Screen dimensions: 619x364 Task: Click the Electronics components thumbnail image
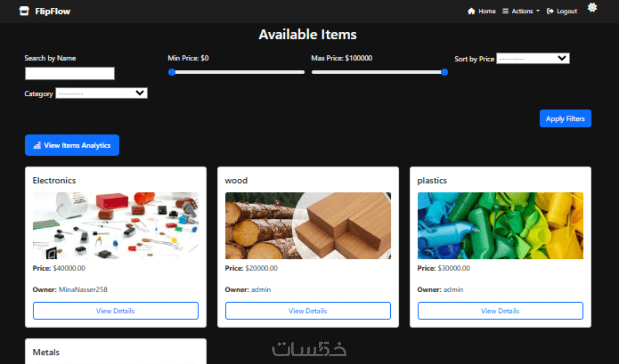tap(115, 226)
